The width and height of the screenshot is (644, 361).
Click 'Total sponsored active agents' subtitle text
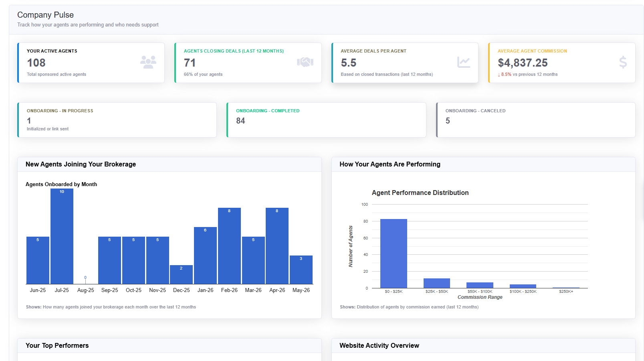pyautogui.click(x=57, y=74)
